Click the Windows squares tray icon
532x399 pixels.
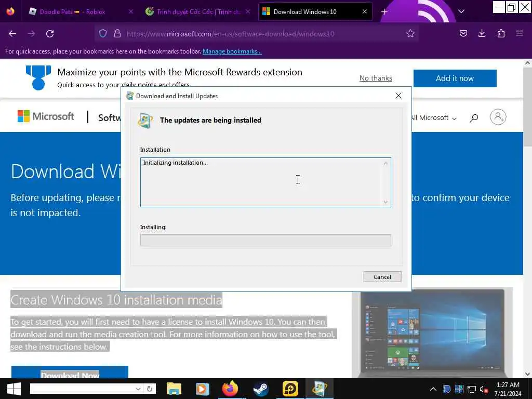(459, 389)
